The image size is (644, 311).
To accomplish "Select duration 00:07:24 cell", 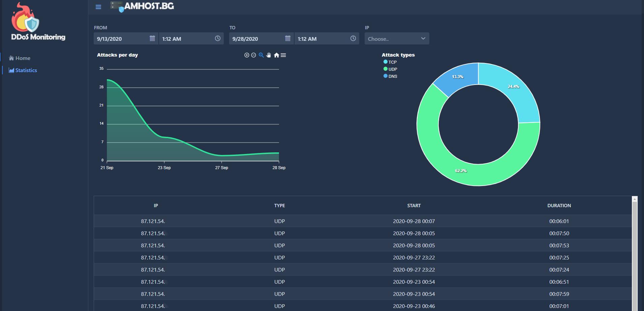I will pyautogui.click(x=559, y=270).
